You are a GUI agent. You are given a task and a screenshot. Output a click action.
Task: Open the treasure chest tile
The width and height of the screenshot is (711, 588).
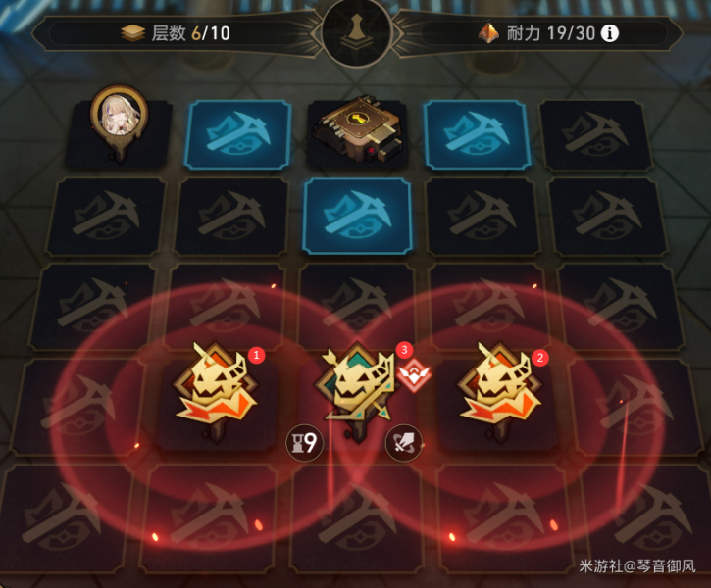[358, 130]
